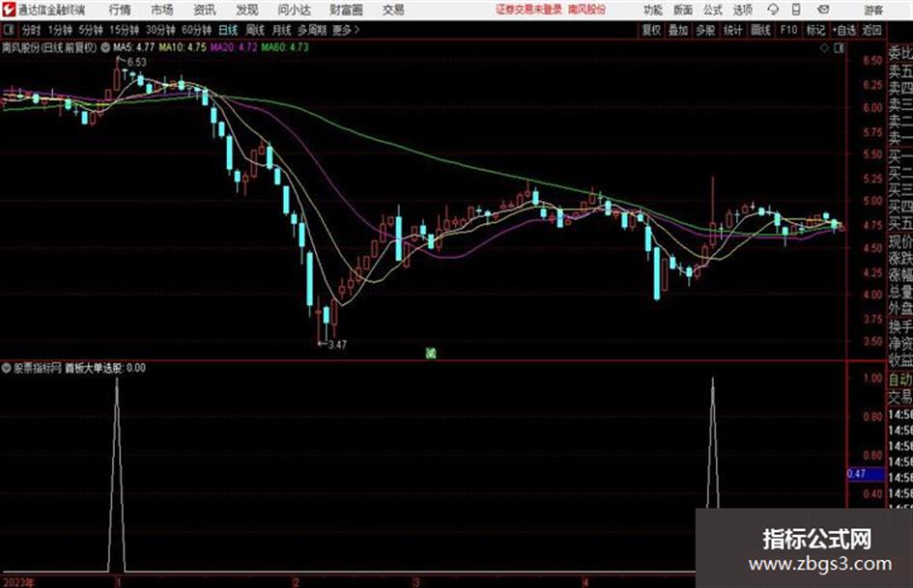Click the blue 0.47 value marker on axis
The width and height of the screenshot is (913, 588).
tap(866, 474)
